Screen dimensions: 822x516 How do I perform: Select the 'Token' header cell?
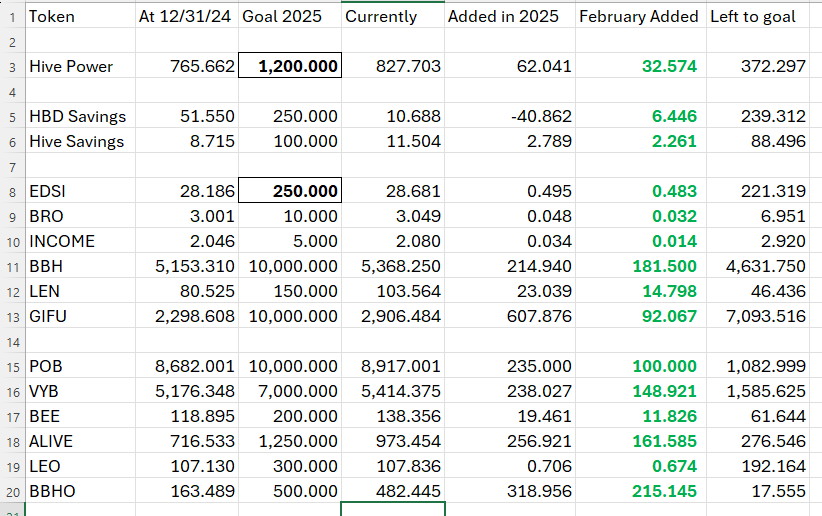tap(80, 16)
